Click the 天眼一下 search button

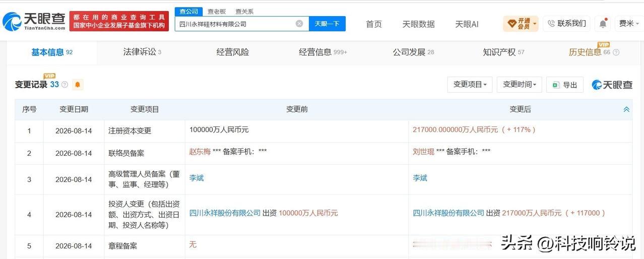pyautogui.click(x=327, y=24)
